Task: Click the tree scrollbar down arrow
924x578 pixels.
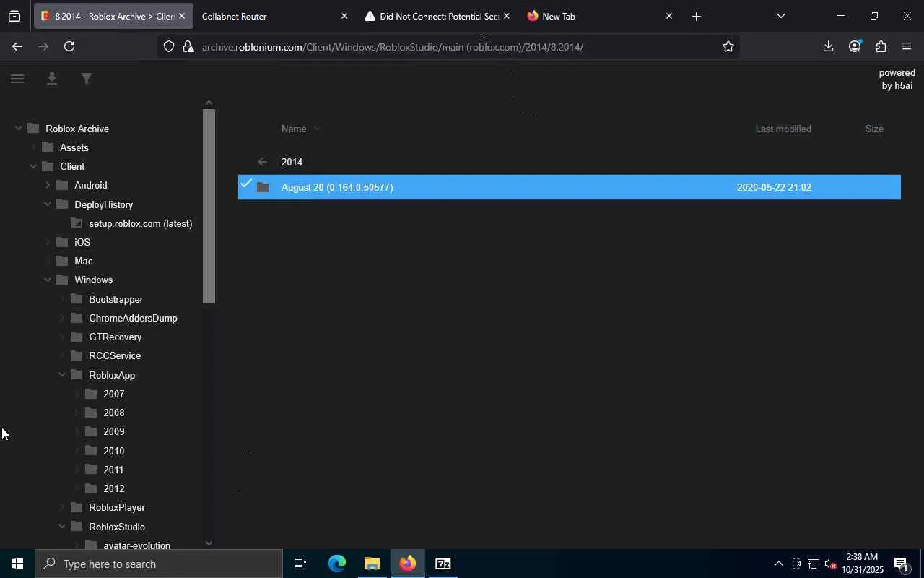Action: [x=209, y=543]
